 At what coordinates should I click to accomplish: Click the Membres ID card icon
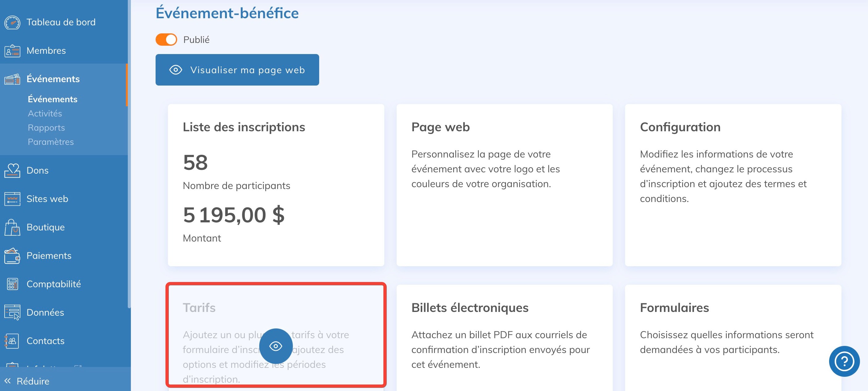(12, 51)
